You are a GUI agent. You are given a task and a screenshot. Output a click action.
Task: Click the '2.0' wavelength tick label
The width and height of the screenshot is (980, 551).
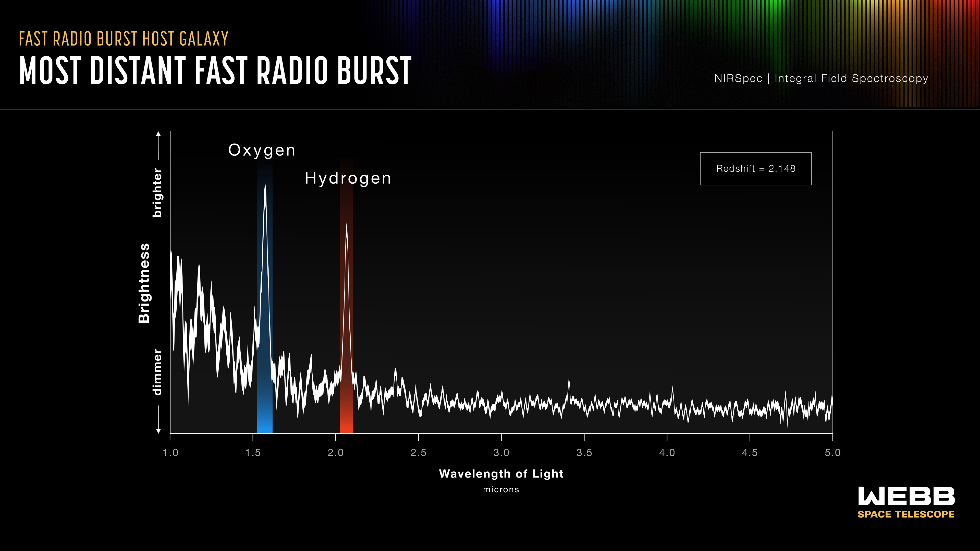coord(336,453)
